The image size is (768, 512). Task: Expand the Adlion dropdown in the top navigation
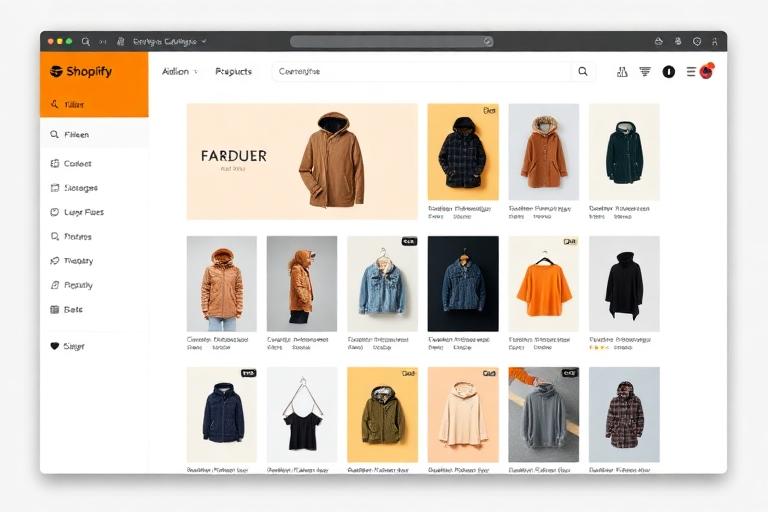click(180, 72)
